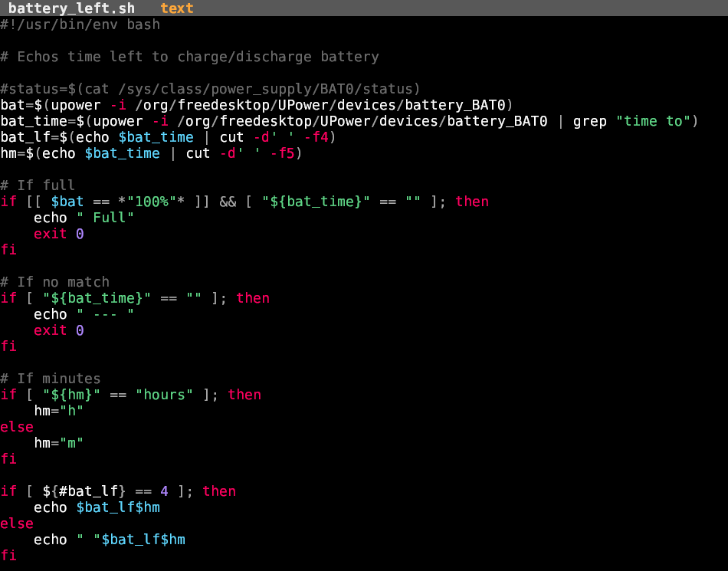This screenshot has width=728, height=571.
Task: Click the echo " Full" line
Action: pyautogui.click(x=84, y=218)
